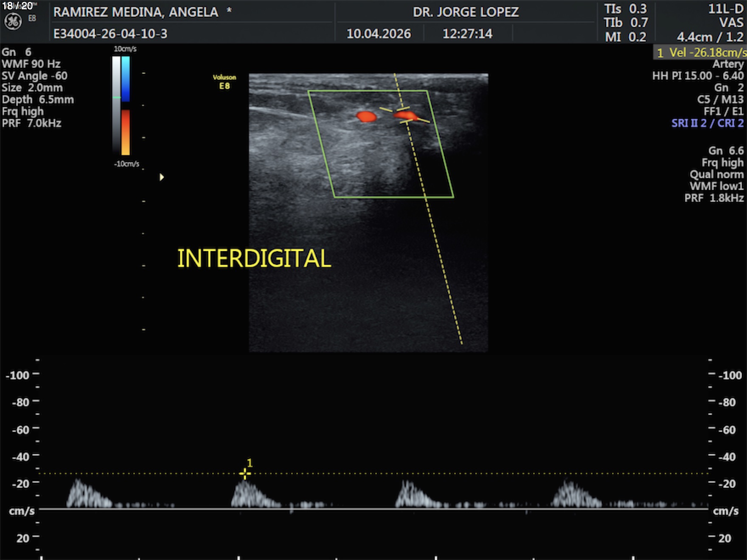
Task: Click the SV Angle -60 parameter
Action: 34,76
